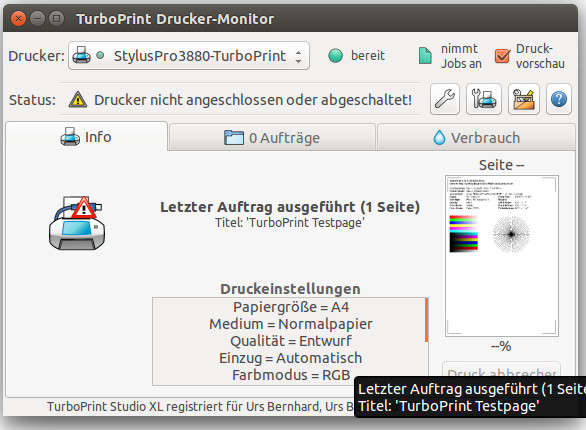Open help with the blue question mark
Screen dimensions: 586x430
pyautogui.click(x=559, y=99)
